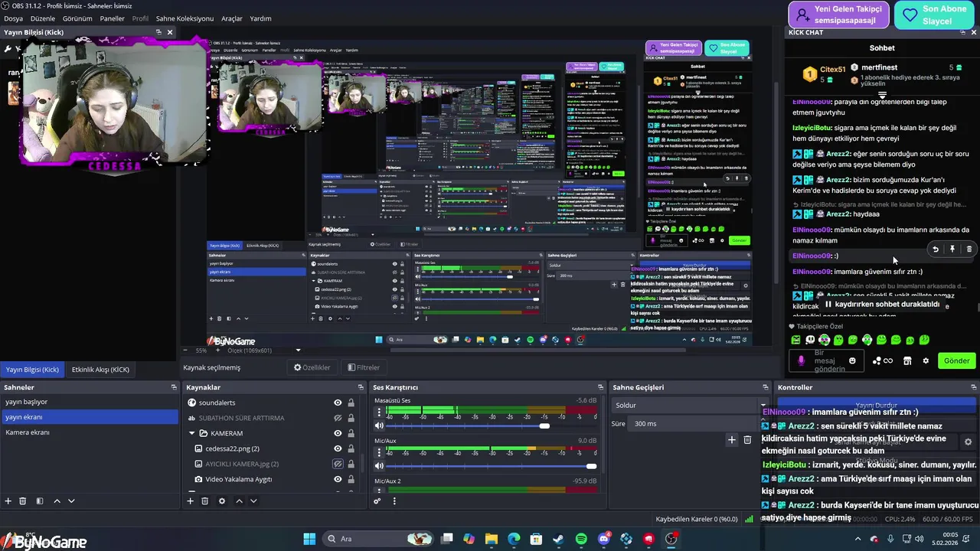Open the Araçlar menu
The image size is (980, 551).
tap(232, 18)
